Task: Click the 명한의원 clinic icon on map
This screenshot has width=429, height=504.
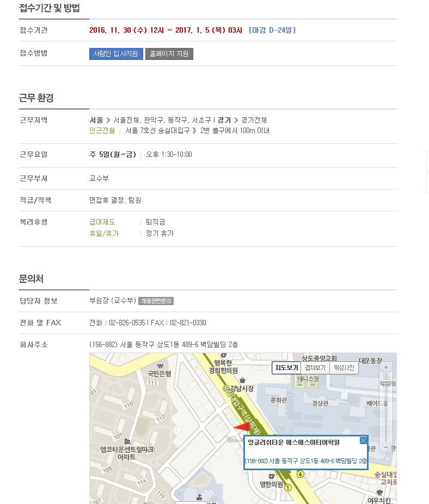Action: (272, 476)
